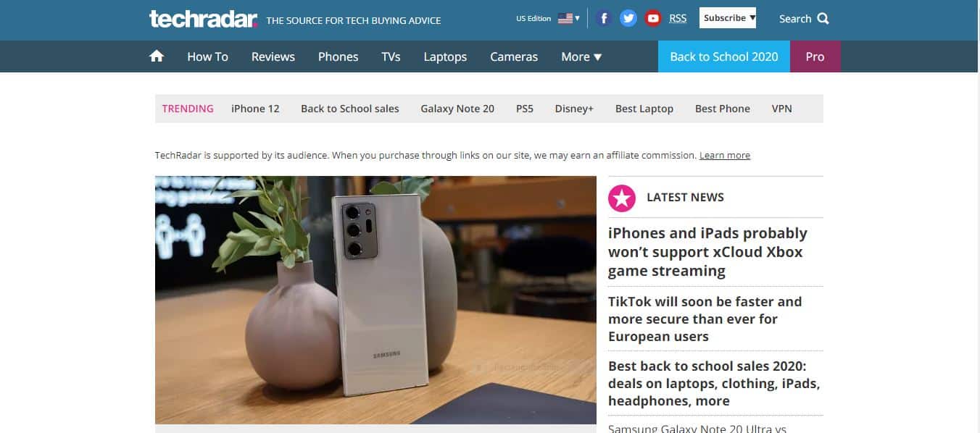This screenshot has height=433, width=980.
Task: Open the US Edition flag dropdown
Action: click(568, 19)
